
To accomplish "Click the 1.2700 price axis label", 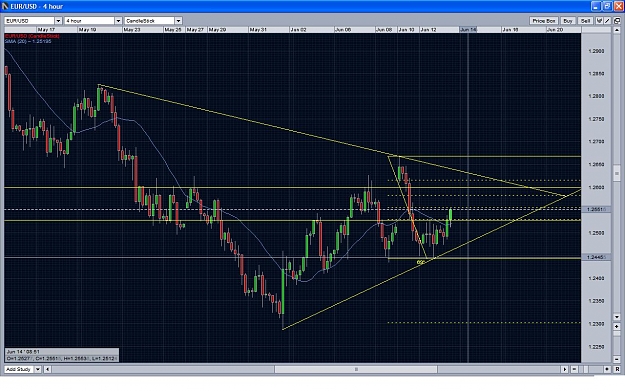I will [596, 141].
